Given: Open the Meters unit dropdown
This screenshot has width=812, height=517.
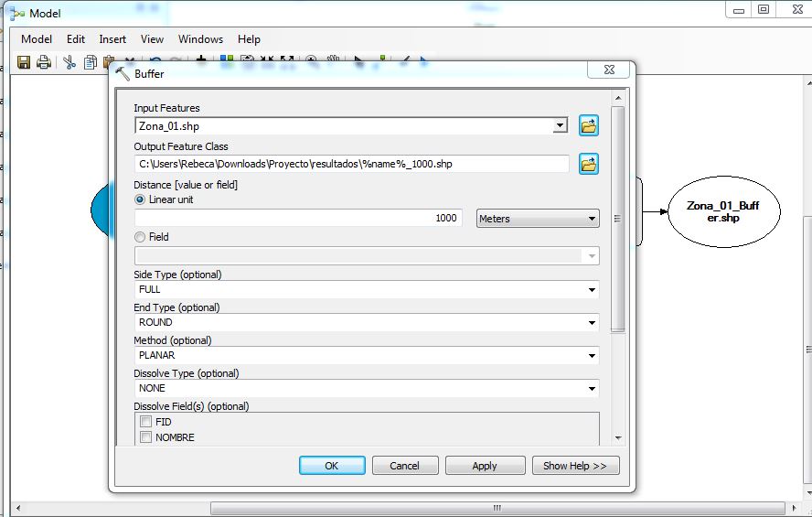Looking at the screenshot, I should coord(538,219).
